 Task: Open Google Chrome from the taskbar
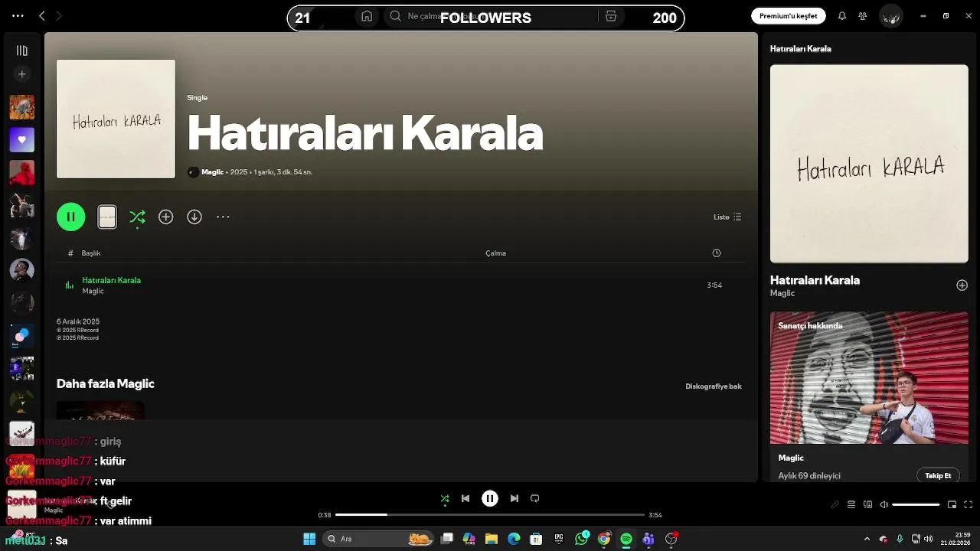604,540
